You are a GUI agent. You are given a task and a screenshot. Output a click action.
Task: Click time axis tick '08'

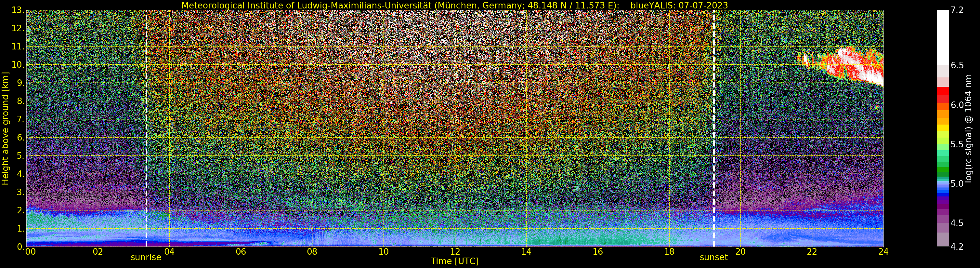tap(312, 252)
